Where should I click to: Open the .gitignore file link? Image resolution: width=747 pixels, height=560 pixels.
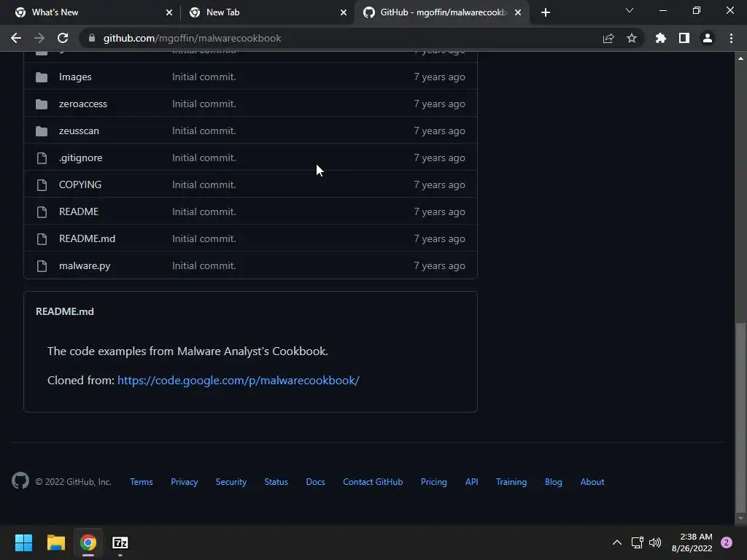pos(80,158)
